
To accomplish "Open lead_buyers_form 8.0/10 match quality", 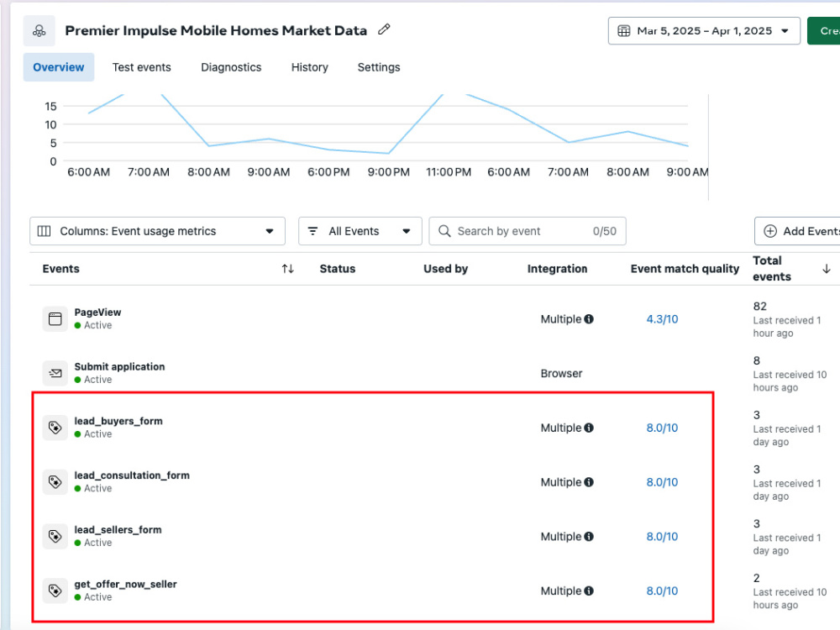I will pos(662,428).
